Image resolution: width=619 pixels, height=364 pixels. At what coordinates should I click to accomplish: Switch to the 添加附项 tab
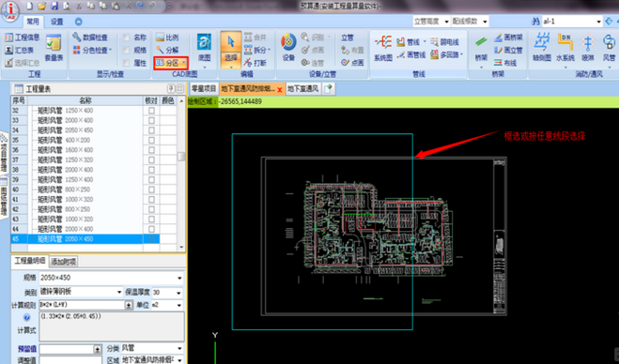[64, 261]
